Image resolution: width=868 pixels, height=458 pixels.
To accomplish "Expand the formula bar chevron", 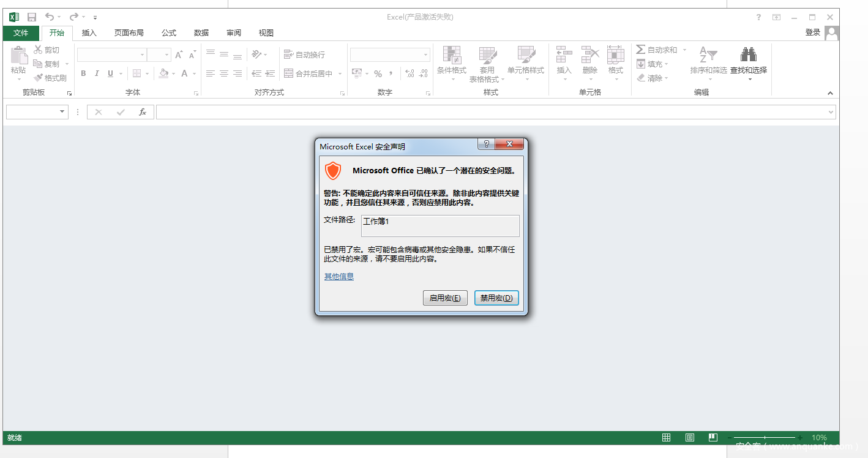I will (x=831, y=112).
